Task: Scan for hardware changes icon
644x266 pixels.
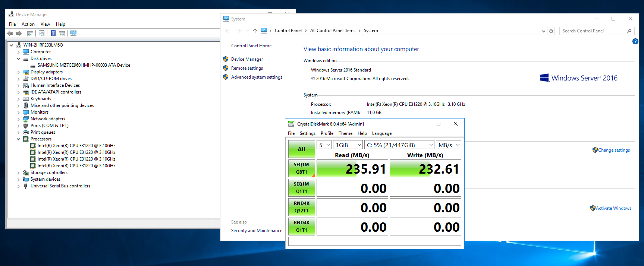Action: [x=73, y=33]
